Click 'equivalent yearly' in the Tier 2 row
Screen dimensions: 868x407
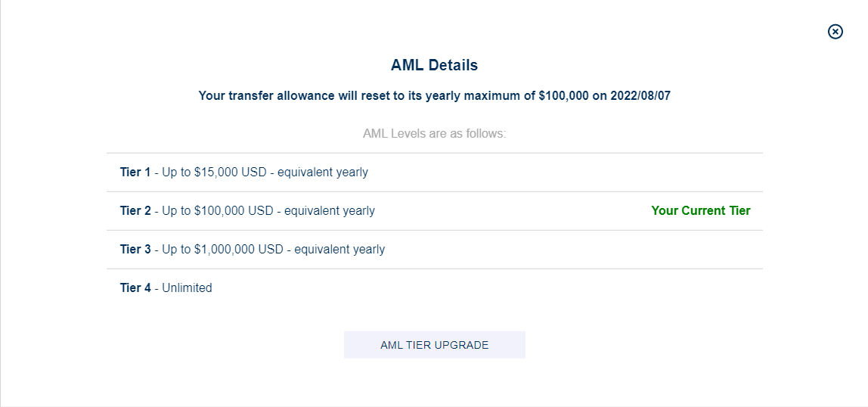coord(330,211)
